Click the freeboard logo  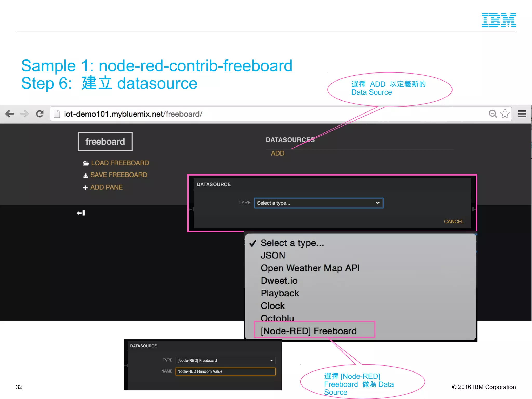pos(105,142)
